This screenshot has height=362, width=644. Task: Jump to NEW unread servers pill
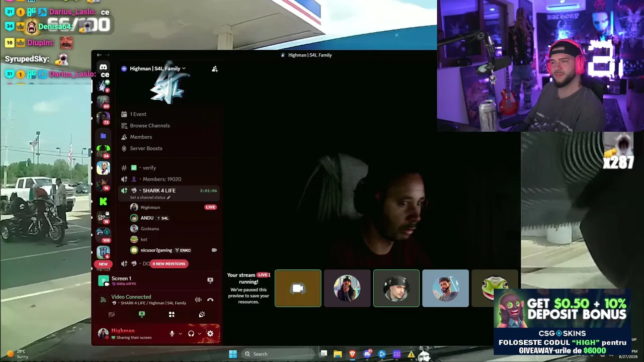click(x=103, y=264)
